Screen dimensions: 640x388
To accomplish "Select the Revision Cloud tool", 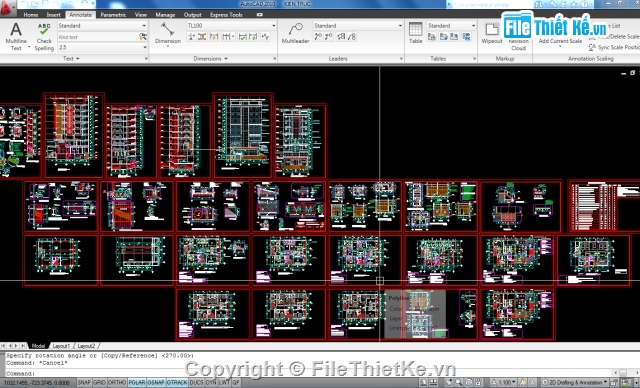I will pos(518,44).
